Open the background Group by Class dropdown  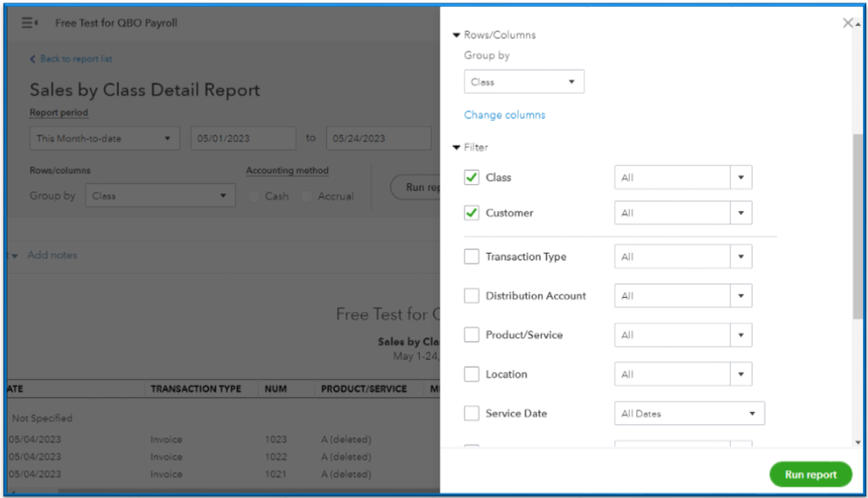click(160, 196)
